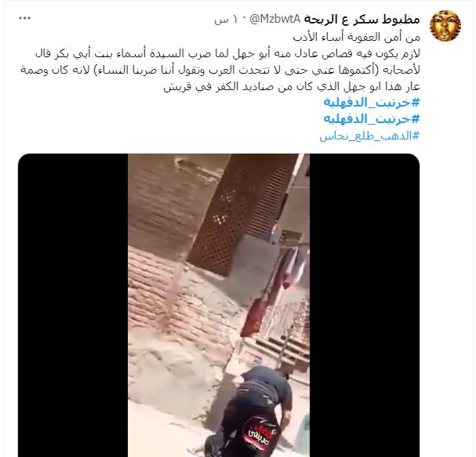
Task: Click the black letterbox right of the video
Action: pyautogui.click(x=365, y=305)
